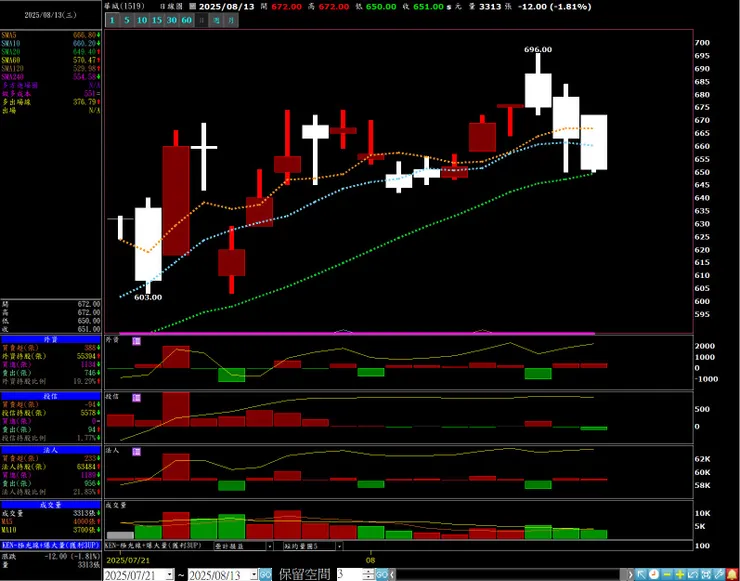740x581 pixels.
Task: Open the end date 2025/08/13 dropdown
Action: point(255,575)
